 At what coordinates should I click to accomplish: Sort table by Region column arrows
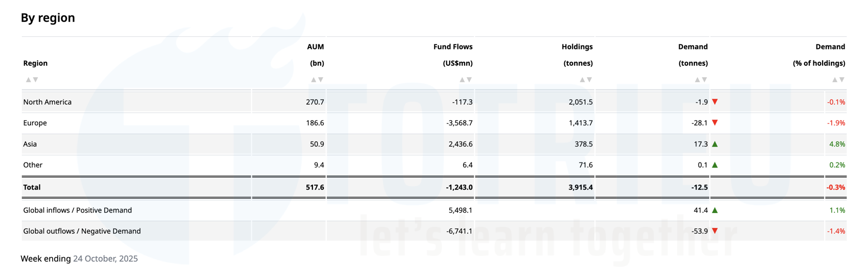(32, 80)
